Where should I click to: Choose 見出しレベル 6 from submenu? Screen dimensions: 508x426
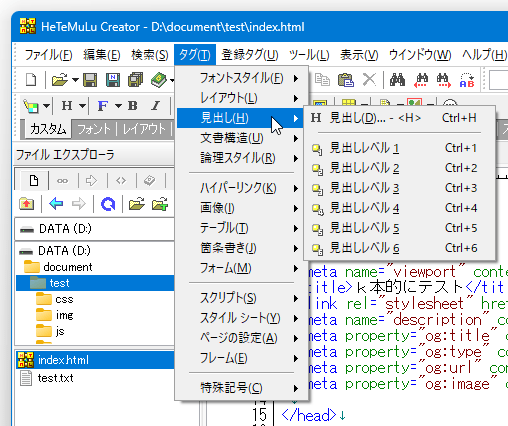click(x=399, y=248)
